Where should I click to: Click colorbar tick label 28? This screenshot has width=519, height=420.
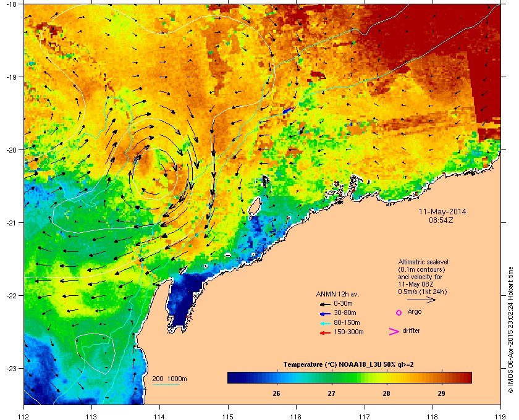[386, 393]
